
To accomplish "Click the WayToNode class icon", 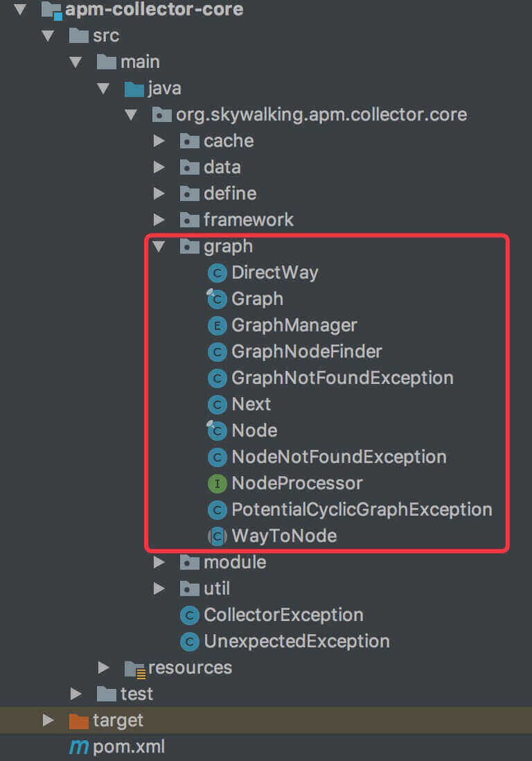I will click(x=217, y=536).
